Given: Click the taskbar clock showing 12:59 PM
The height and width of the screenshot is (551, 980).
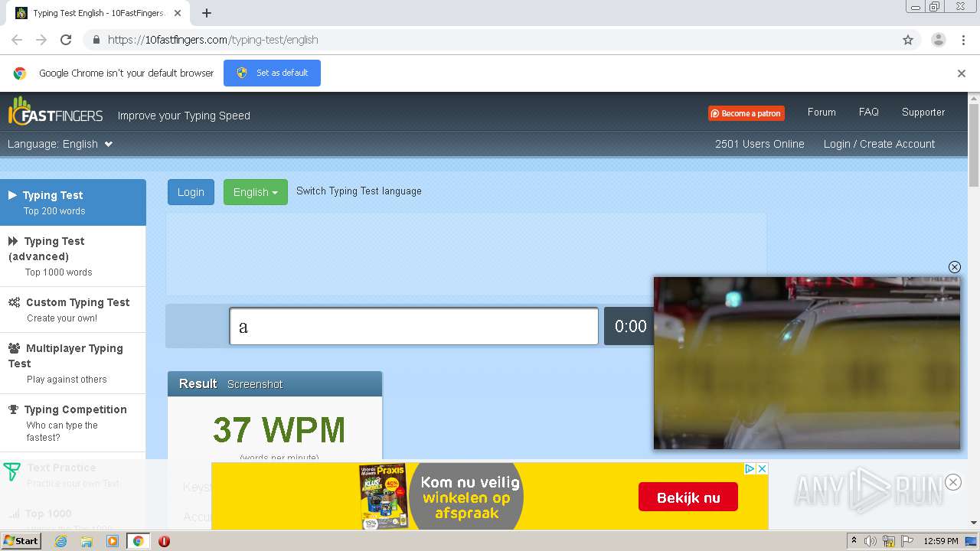Looking at the screenshot, I should (x=940, y=541).
